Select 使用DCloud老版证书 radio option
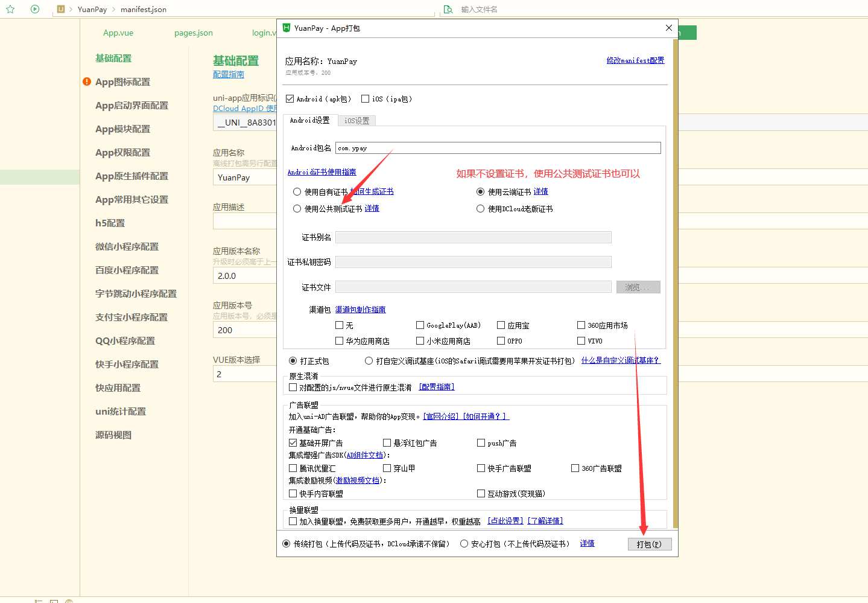This screenshot has height=603, width=868. [480, 209]
